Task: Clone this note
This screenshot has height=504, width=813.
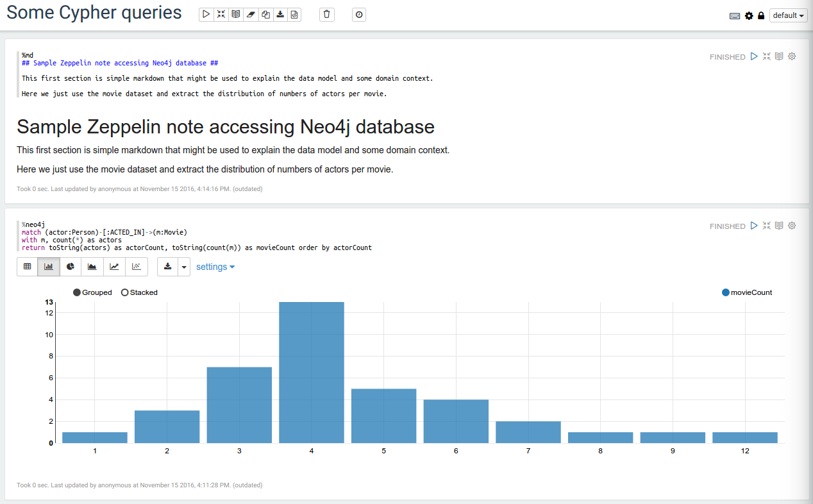Action: point(265,14)
